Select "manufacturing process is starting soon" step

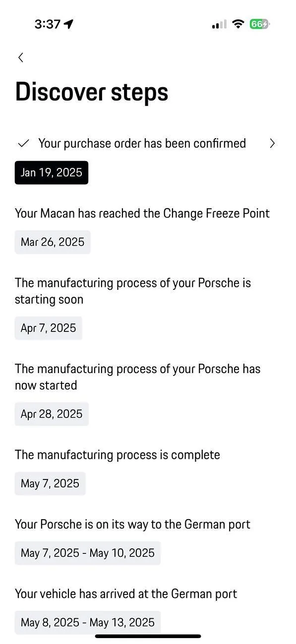[x=133, y=291]
